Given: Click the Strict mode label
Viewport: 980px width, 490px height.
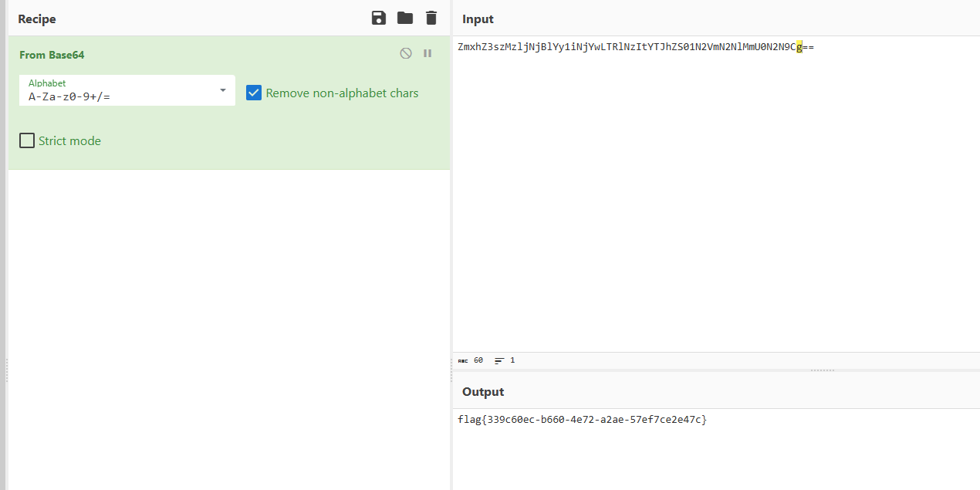Looking at the screenshot, I should coord(69,140).
